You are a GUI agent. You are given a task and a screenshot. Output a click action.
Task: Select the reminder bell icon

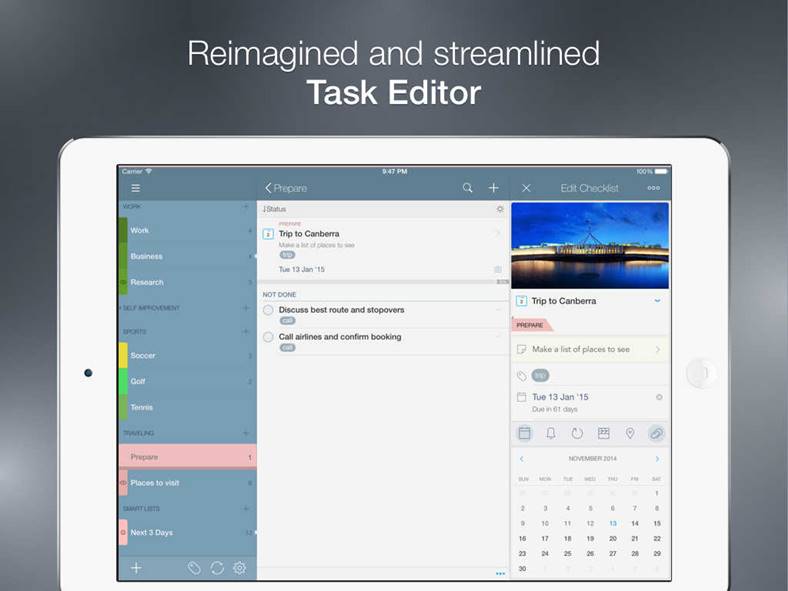tap(550, 433)
